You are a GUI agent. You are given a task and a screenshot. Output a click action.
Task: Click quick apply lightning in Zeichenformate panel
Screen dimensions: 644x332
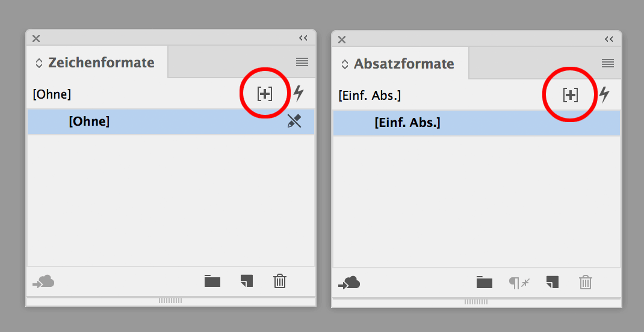click(x=298, y=94)
